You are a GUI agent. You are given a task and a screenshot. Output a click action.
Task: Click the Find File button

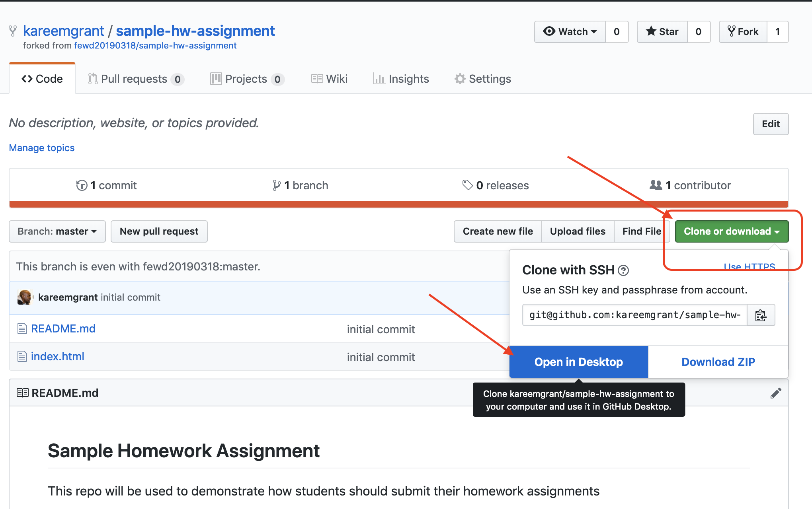pos(642,231)
